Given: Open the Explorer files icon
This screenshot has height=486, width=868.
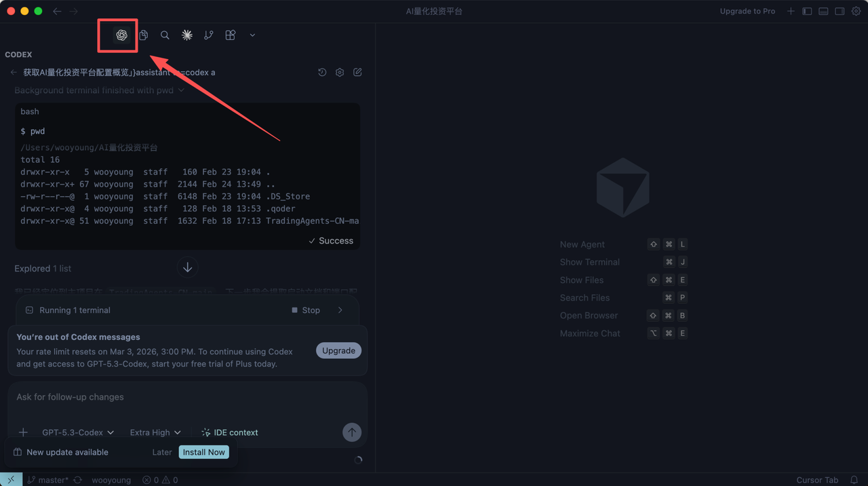Looking at the screenshot, I should 143,35.
